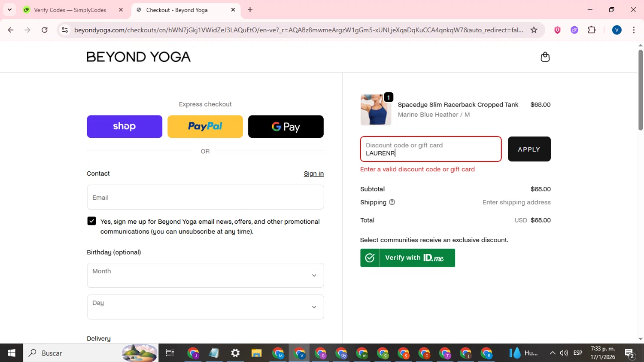The height and width of the screenshot is (362, 644).
Task: Click Verify with ID.me button
Action: point(407,258)
